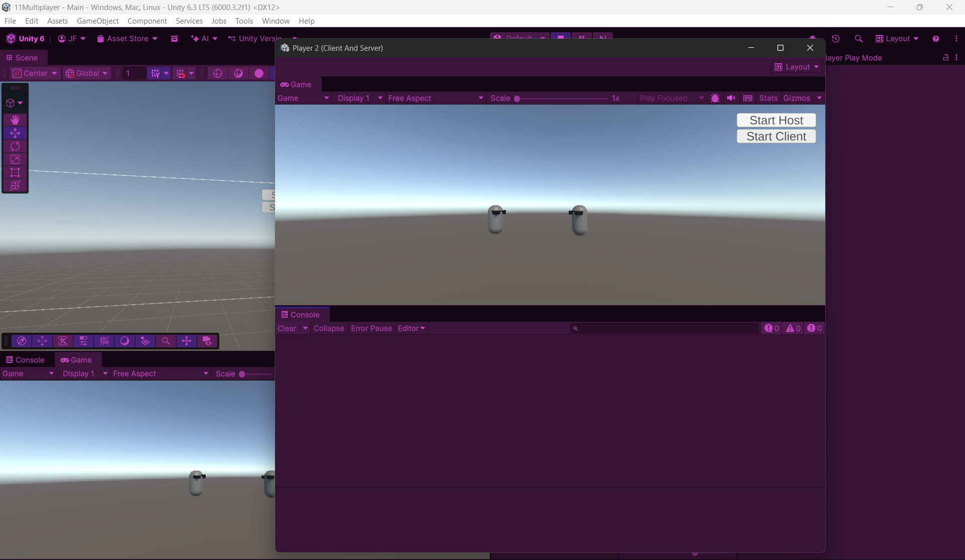
Task: Expand the Asset Store dropdown
Action: coord(127,39)
